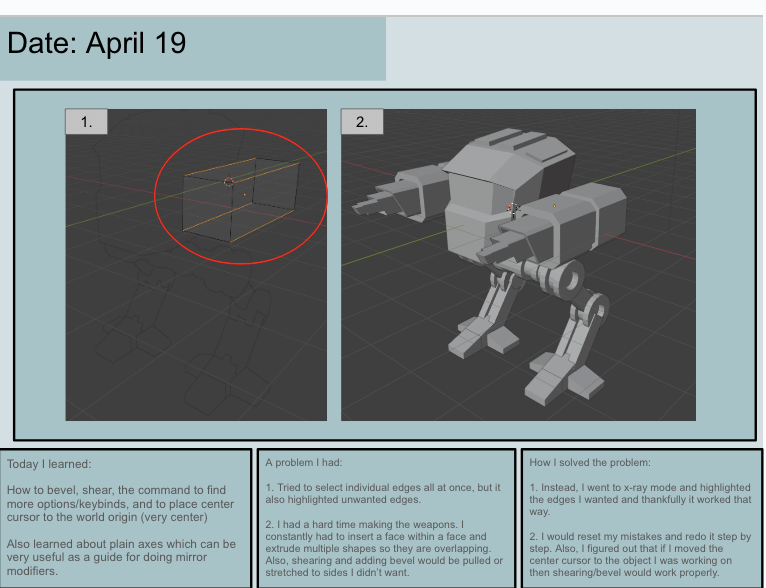The width and height of the screenshot is (766, 588).
Task: Click the "Today I learned:" heading
Action: 49,464
